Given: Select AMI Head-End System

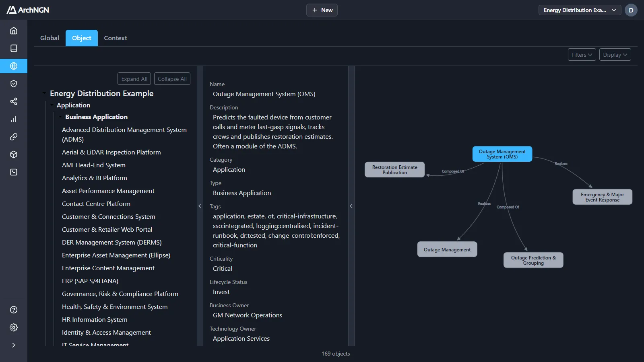Looking at the screenshot, I should click(94, 165).
